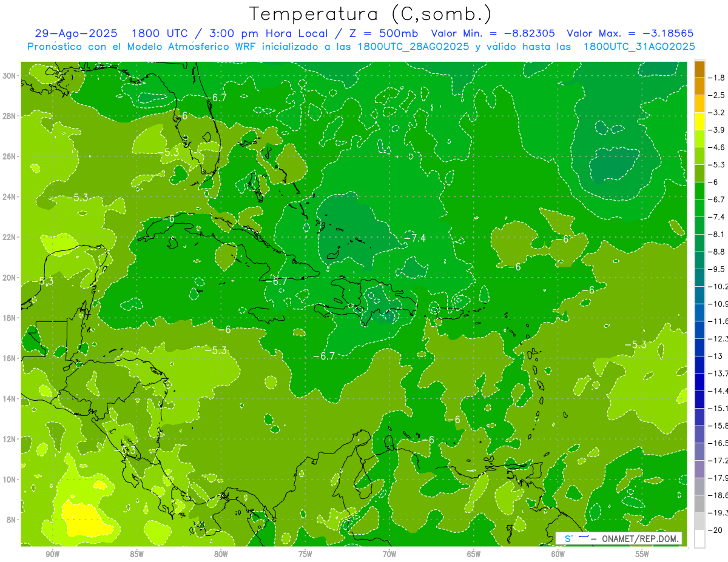This screenshot has height=562, width=728.
Task: Click the legend value '-8.1'
Action: tap(718, 234)
